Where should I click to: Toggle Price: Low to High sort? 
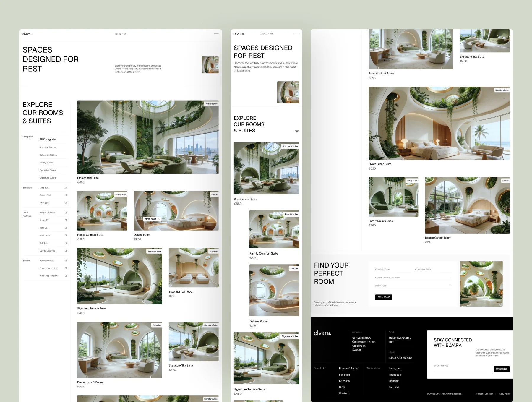click(66, 268)
